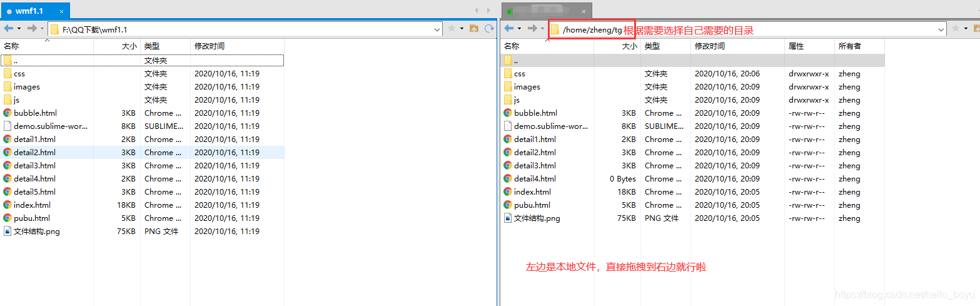
Task: Open the back history dropdown in the local panel
Action: pyautogui.click(x=19, y=29)
